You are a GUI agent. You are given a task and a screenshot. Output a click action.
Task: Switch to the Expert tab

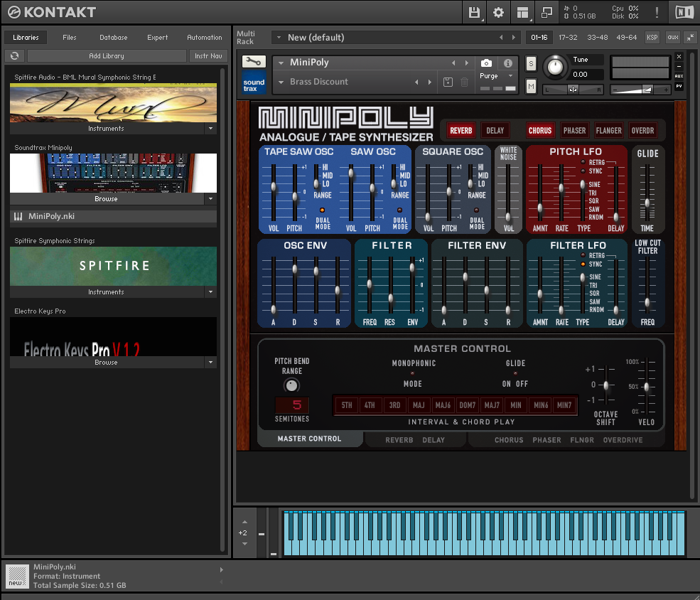coord(158,38)
